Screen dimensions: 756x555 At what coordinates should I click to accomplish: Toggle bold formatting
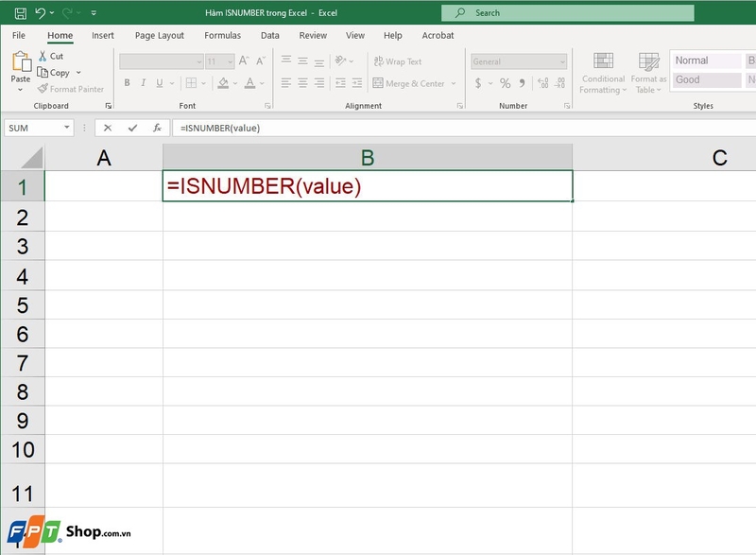pyautogui.click(x=126, y=82)
